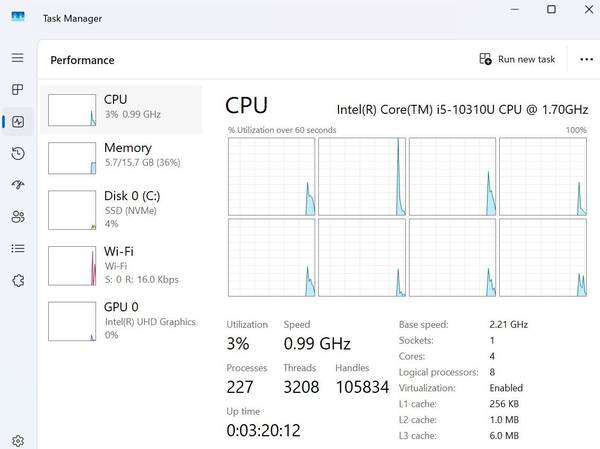Select the CPU performance entry
The height and width of the screenshot is (449, 600).
(x=121, y=110)
